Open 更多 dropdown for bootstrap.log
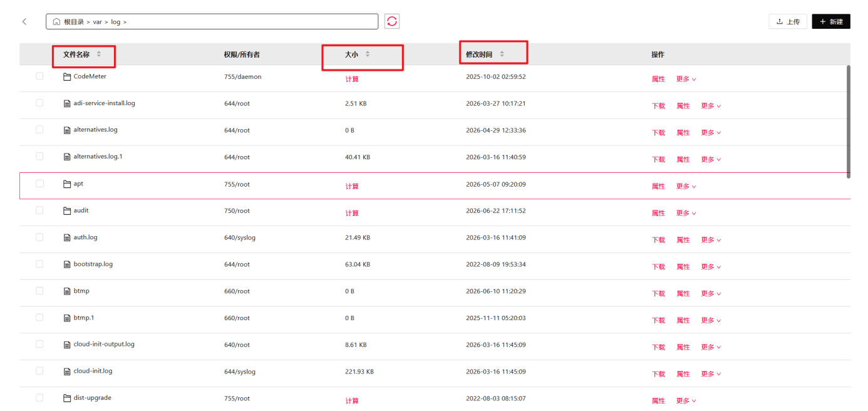 711,267
